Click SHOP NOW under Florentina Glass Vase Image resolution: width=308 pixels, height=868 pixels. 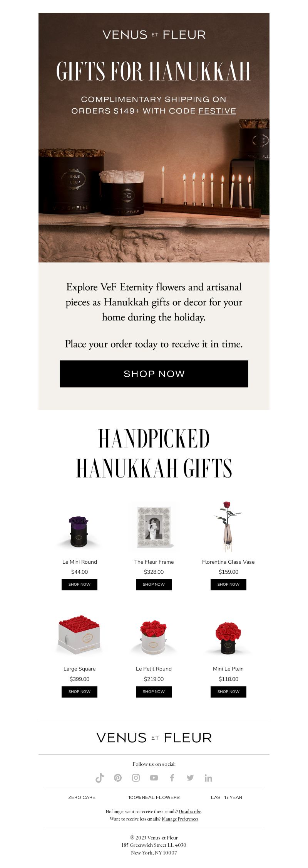(228, 585)
